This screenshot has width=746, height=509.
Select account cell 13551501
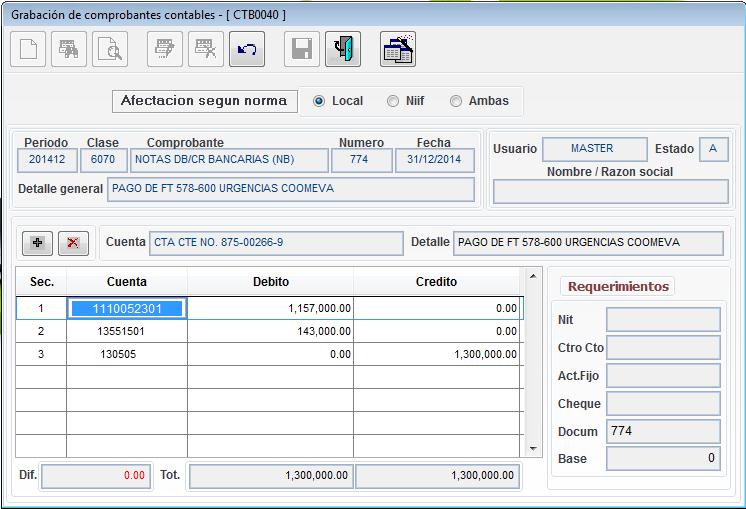pyautogui.click(x=127, y=331)
